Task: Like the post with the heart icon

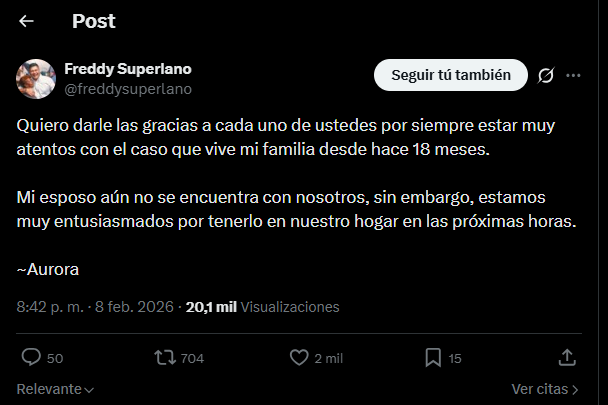Action: [x=298, y=357]
